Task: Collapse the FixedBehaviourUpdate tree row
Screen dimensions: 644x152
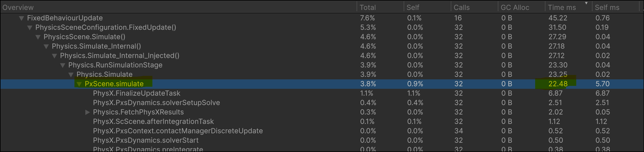Action: (21, 18)
